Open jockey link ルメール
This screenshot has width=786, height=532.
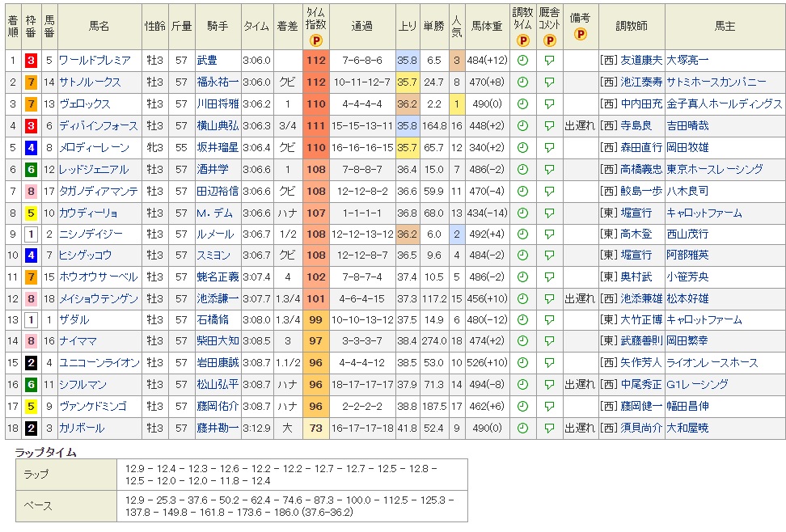[216, 234]
